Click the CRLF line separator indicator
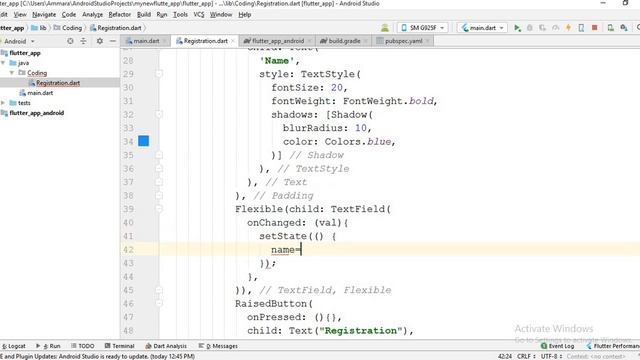640x360 pixels. [x=526, y=356]
